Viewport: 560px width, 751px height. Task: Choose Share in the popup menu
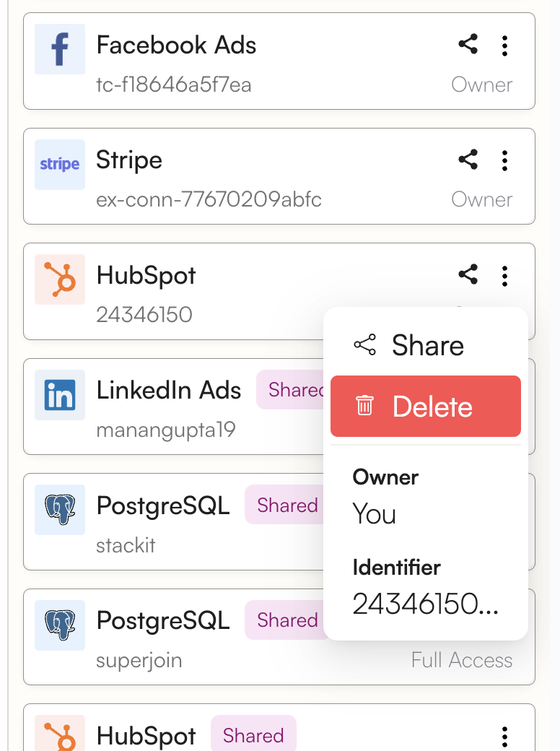click(x=426, y=345)
